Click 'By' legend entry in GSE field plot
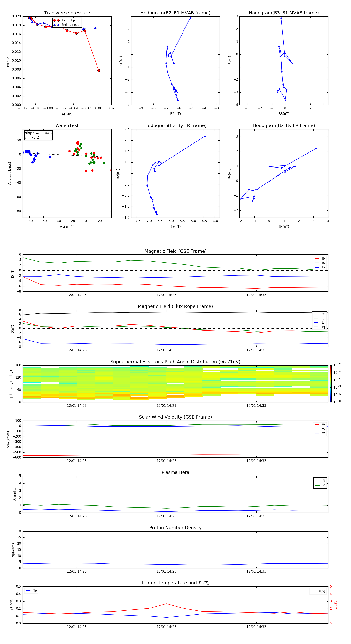This screenshot has height=644, width=351. [x=320, y=263]
